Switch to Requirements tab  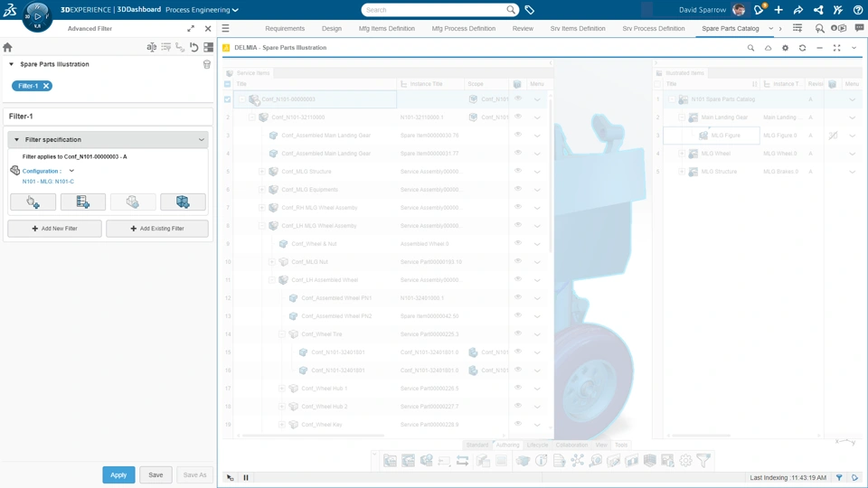click(285, 28)
